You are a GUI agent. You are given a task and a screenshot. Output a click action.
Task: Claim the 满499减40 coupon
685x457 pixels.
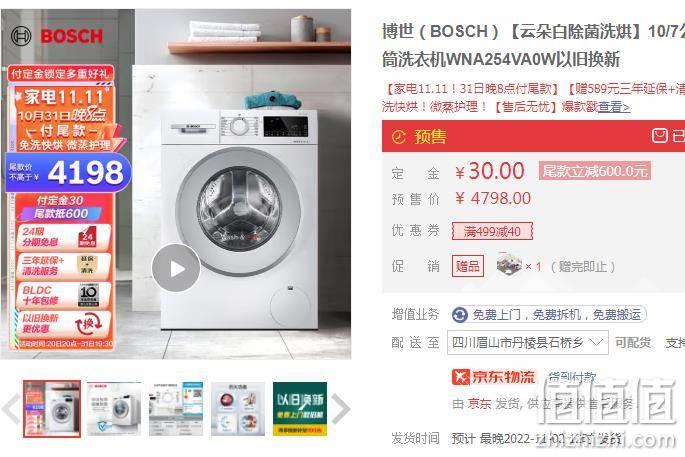coord(492,231)
